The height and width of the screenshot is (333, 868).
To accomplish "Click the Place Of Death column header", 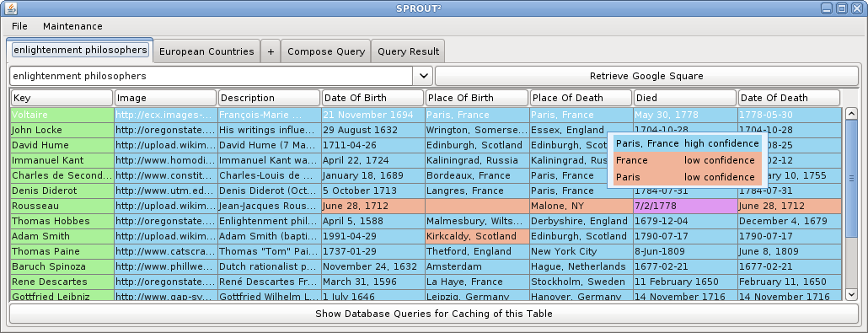I will pos(581,98).
